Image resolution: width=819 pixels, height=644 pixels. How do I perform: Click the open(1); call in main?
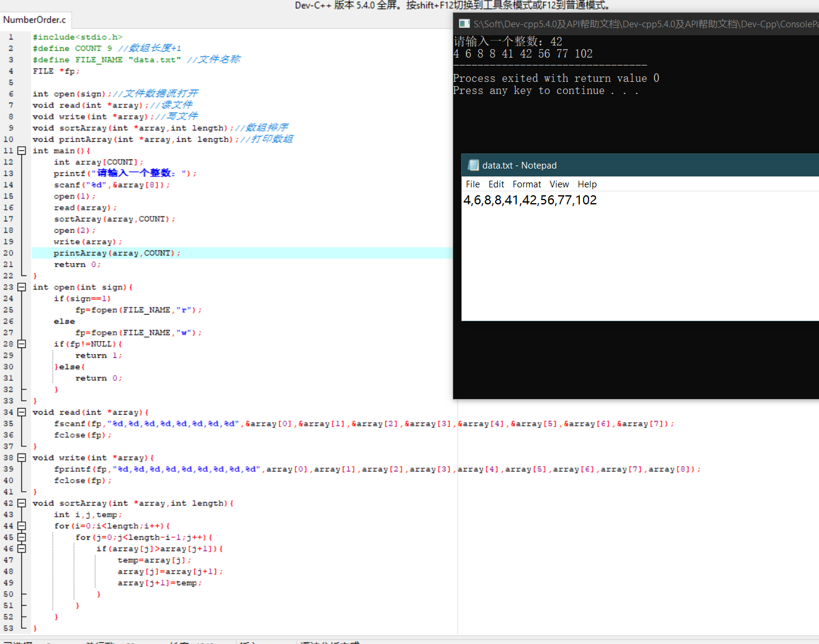(75, 196)
